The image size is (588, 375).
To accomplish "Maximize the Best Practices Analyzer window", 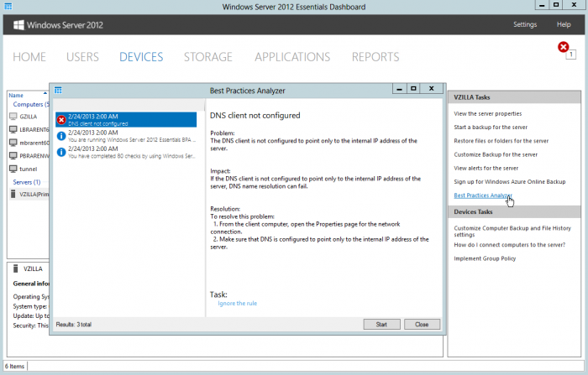I will click(413, 89).
